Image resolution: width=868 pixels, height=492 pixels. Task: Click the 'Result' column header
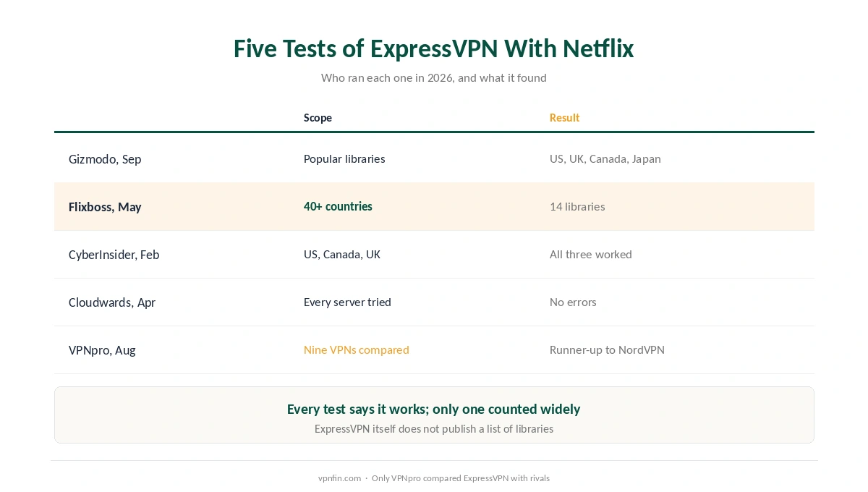(x=564, y=117)
